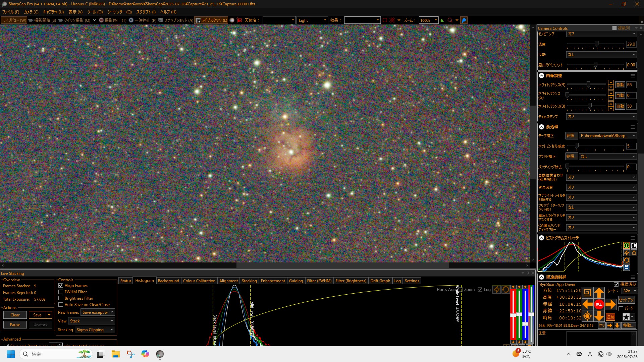
Task: Click the spiral search icon
Action: [587, 293]
